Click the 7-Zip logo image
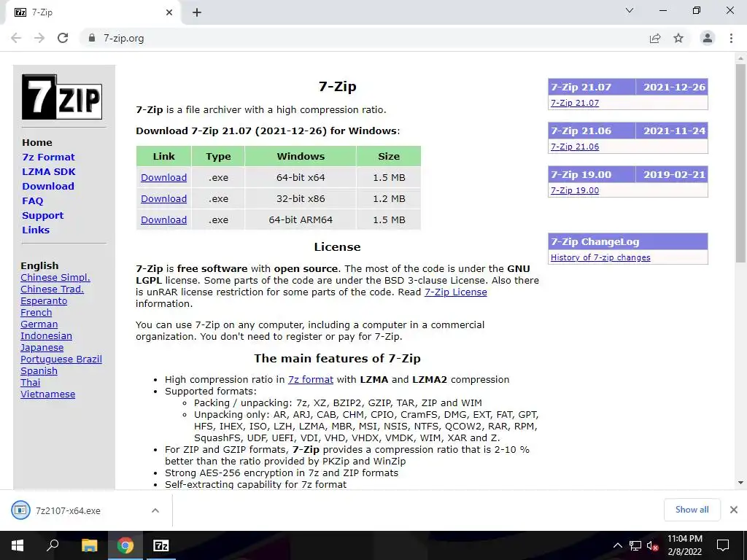Viewport: 747px width, 560px height. click(62, 97)
